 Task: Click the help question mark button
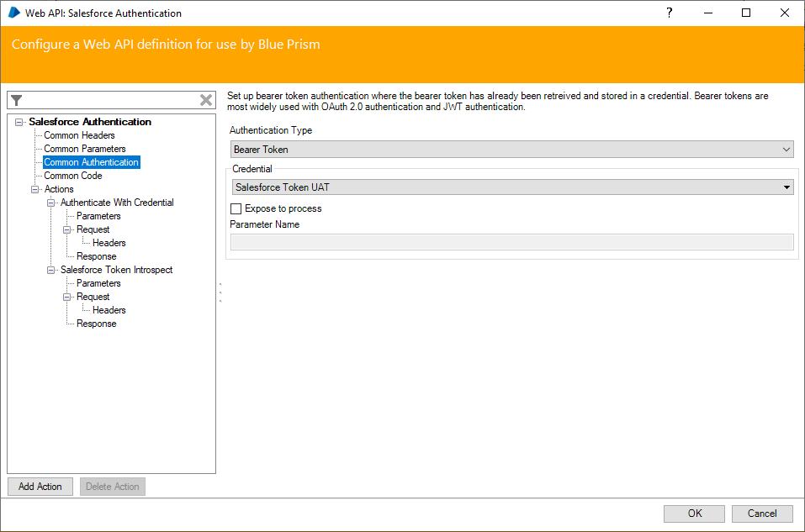click(669, 13)
